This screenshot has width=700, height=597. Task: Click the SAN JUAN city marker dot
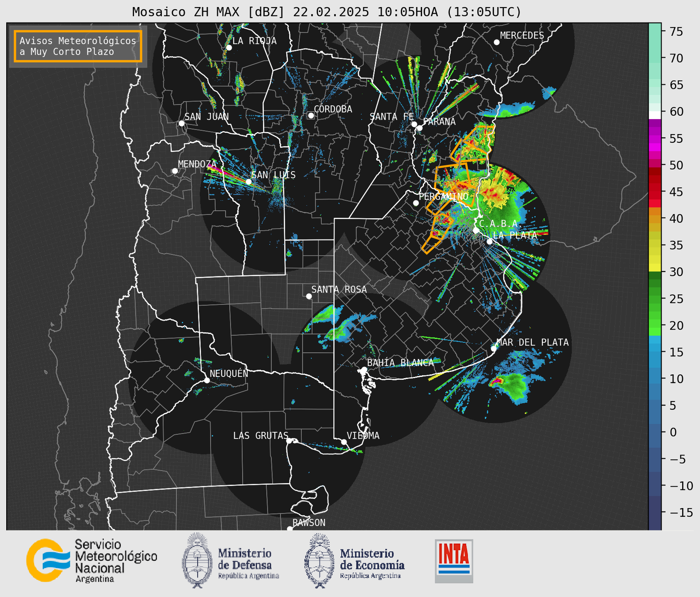coord(181,123)
